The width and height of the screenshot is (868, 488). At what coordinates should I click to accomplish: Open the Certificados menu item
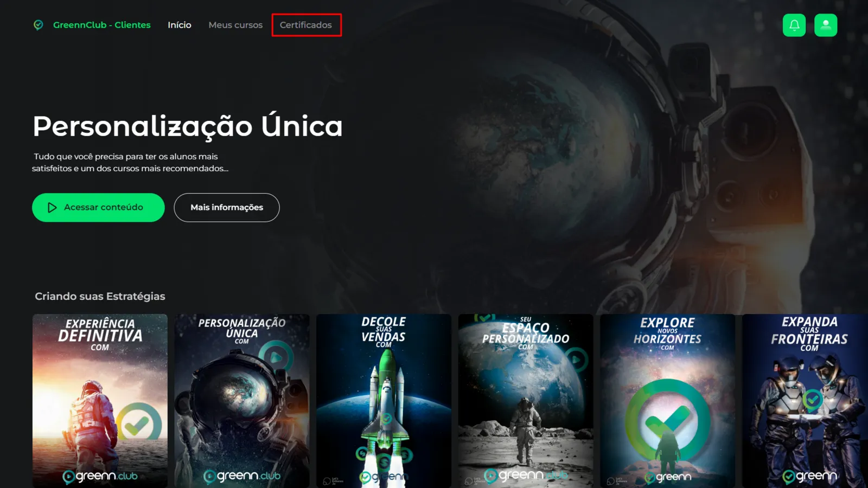coord(306,25)
